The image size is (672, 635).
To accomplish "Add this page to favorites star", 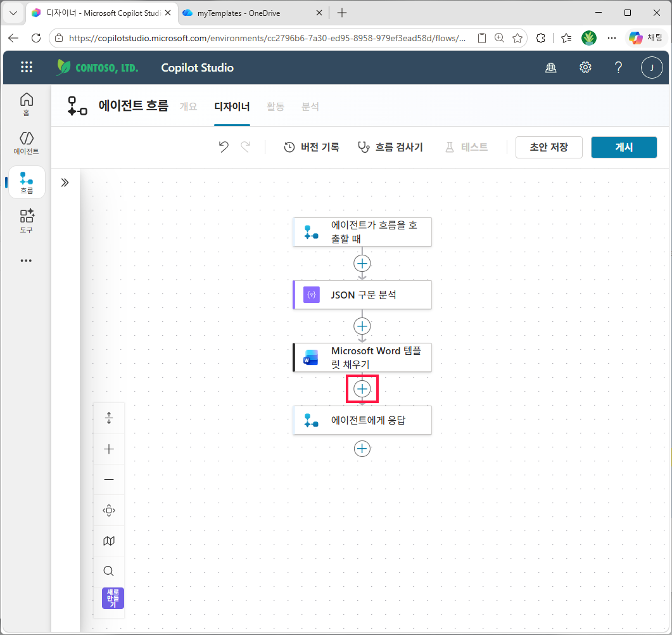I will tap(517, 38).
